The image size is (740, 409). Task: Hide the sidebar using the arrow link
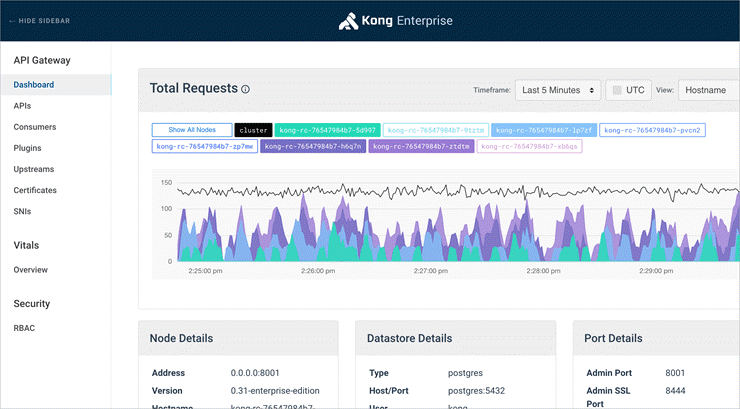40,21
